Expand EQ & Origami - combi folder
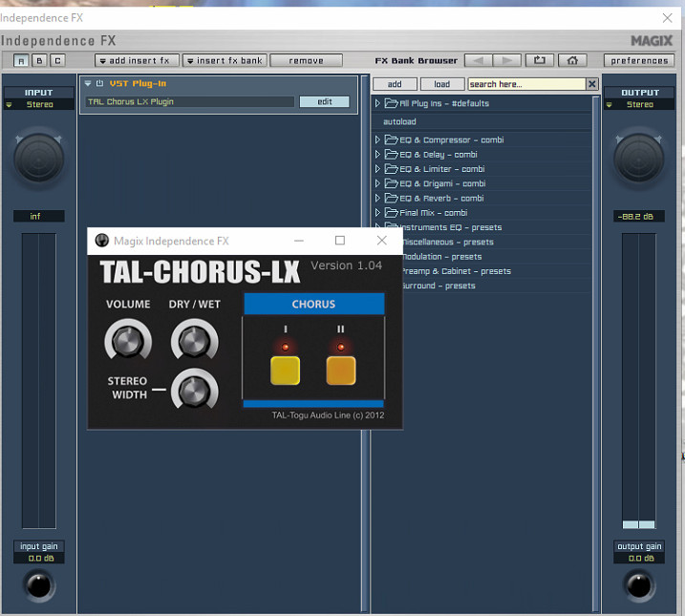685x616 pixels. pos(378,183)
